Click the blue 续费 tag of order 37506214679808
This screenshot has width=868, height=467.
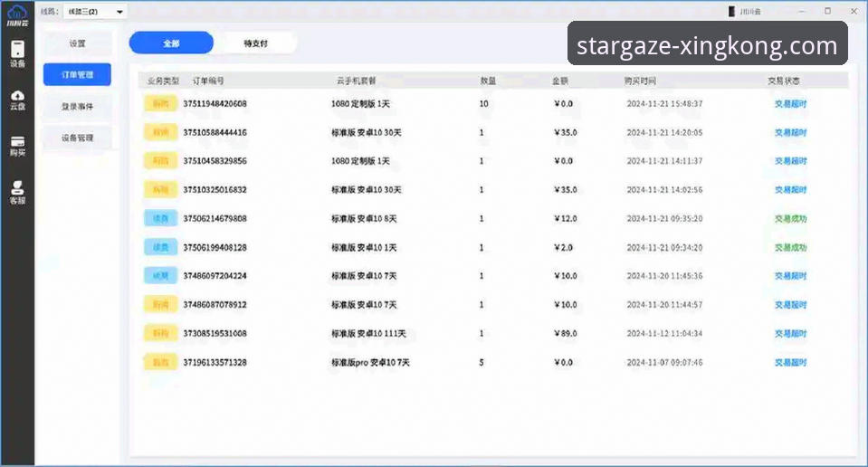click(160, 218)
